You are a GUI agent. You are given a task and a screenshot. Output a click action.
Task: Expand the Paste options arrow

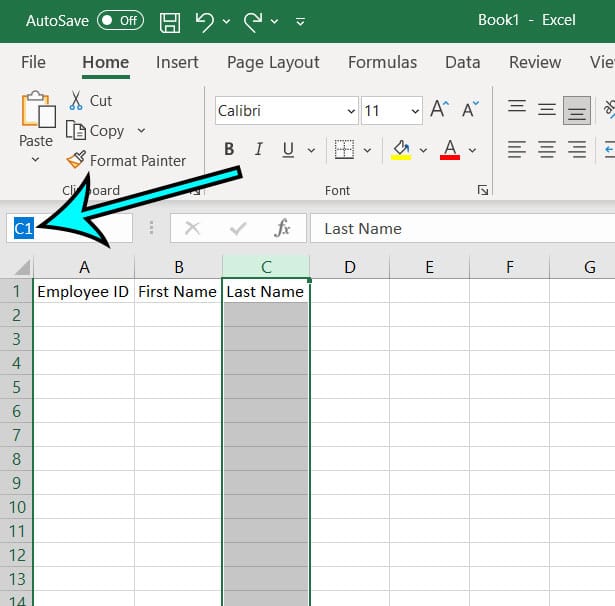(35, 159)
